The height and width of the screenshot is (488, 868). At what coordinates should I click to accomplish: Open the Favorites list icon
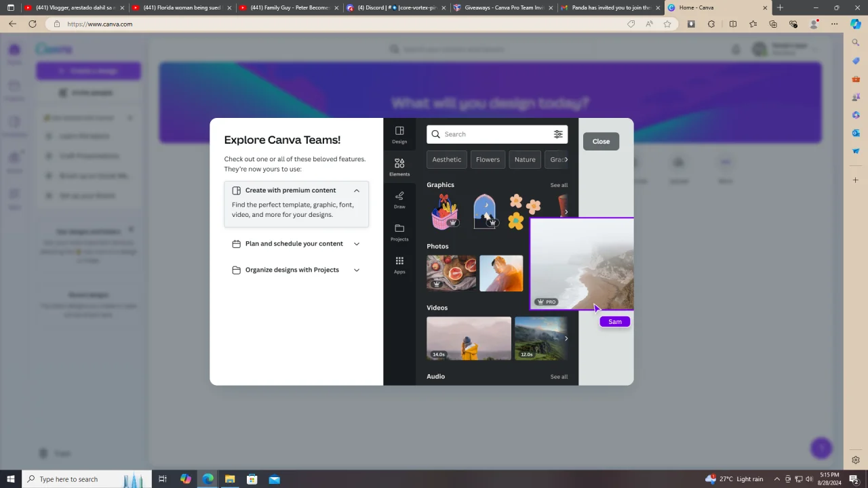click(753, 24)
